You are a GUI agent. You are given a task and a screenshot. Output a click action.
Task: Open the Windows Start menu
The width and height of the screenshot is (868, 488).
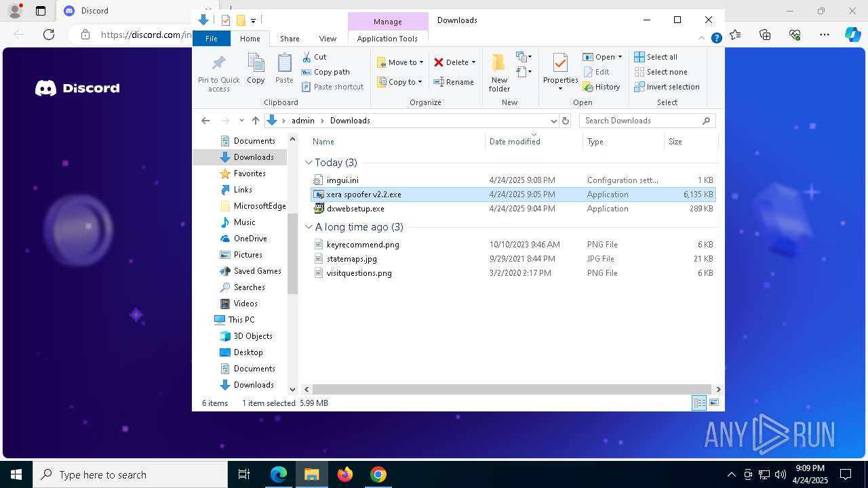16,474
